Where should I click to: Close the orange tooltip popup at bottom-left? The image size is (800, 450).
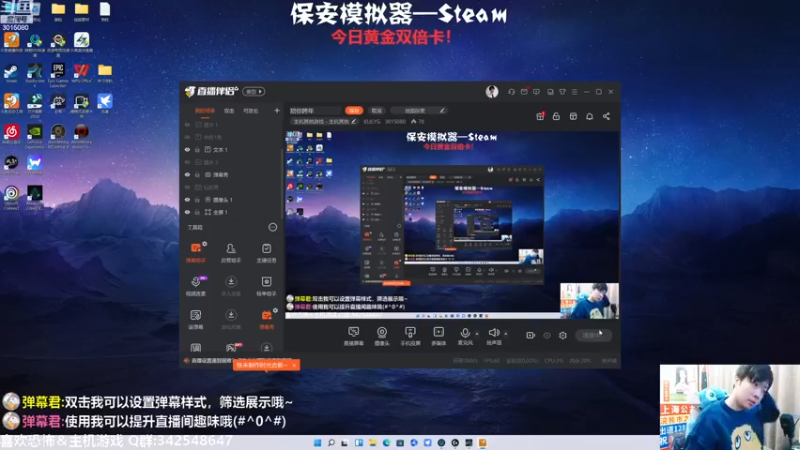294,365
